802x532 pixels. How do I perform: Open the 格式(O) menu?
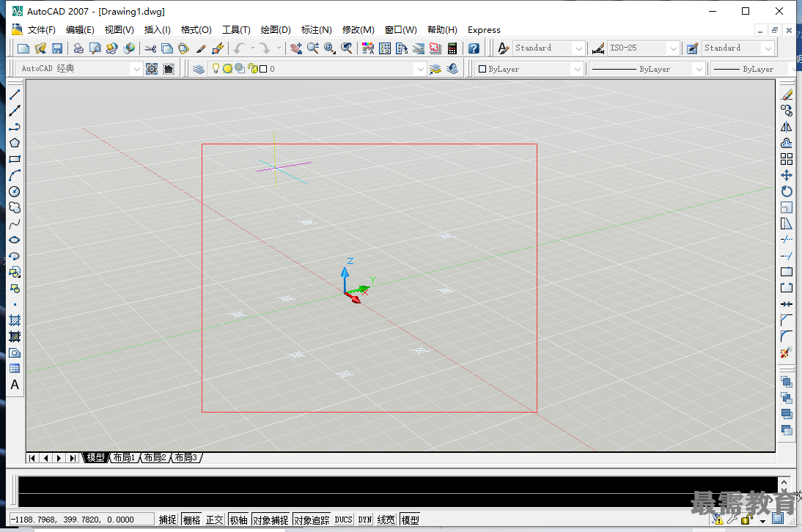coord(196,29)
